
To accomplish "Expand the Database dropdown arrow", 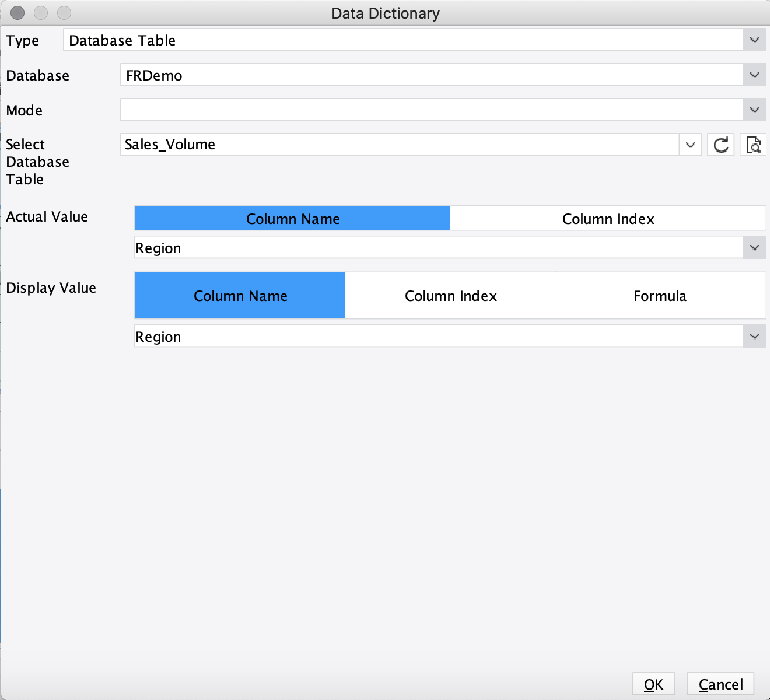I will (x=755, y=75).
